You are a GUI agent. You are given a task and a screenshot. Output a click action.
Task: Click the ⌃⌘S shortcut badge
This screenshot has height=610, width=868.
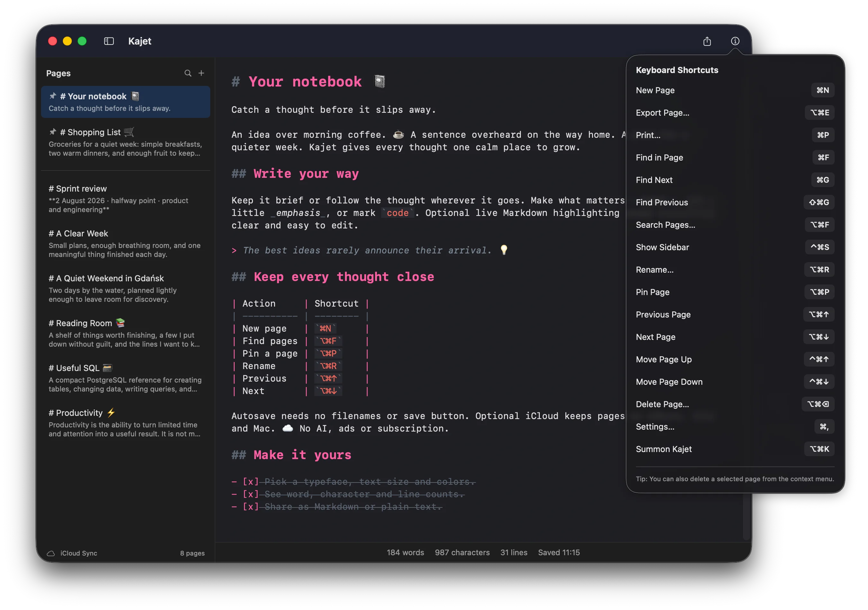tap(820, 247)
